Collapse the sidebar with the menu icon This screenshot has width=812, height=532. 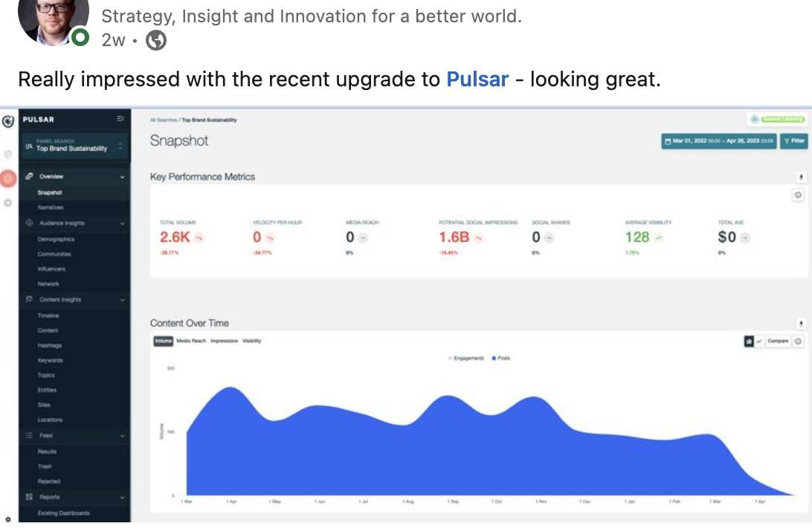pos(121,119)
